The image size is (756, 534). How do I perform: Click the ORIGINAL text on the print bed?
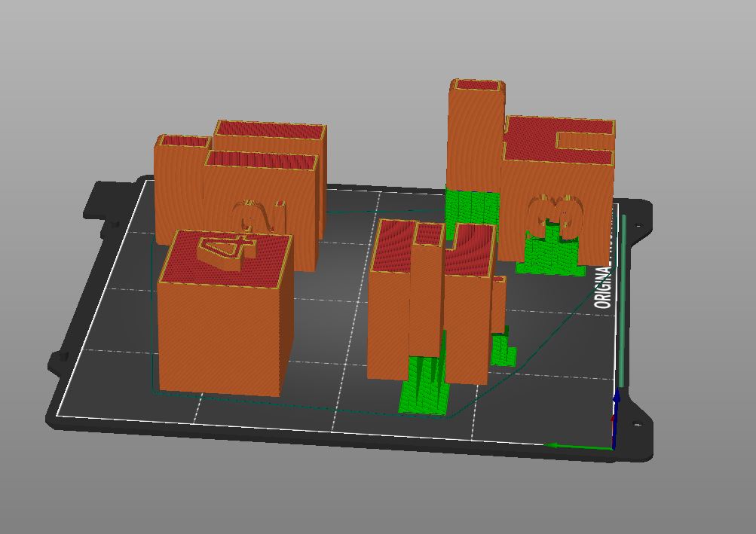tap(603, 288)
